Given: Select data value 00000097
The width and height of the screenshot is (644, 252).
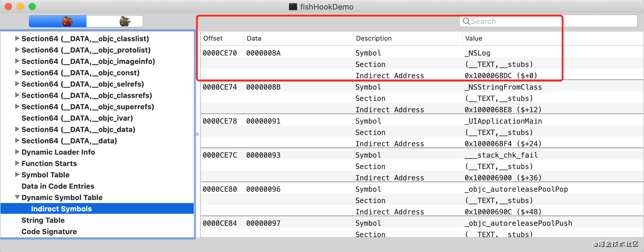Looking at the screenshot, I should [264, 223].
